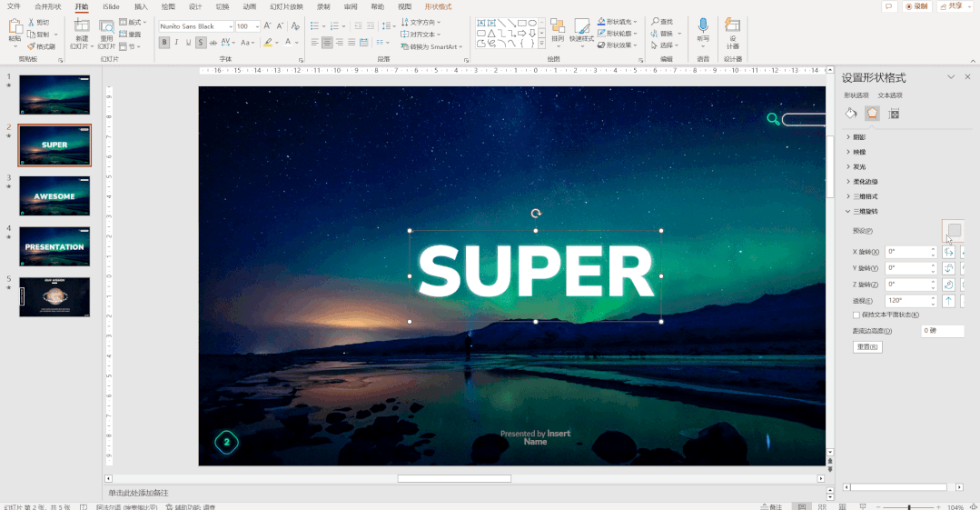
Task: Click the X 旋转 value input field
Action: [x=909, y=252]
